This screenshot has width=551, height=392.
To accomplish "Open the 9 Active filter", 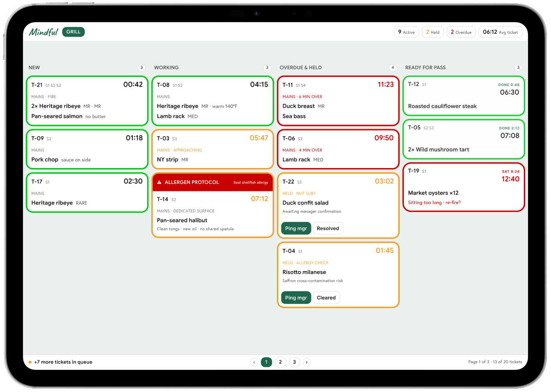I will (x=406, y=32).
